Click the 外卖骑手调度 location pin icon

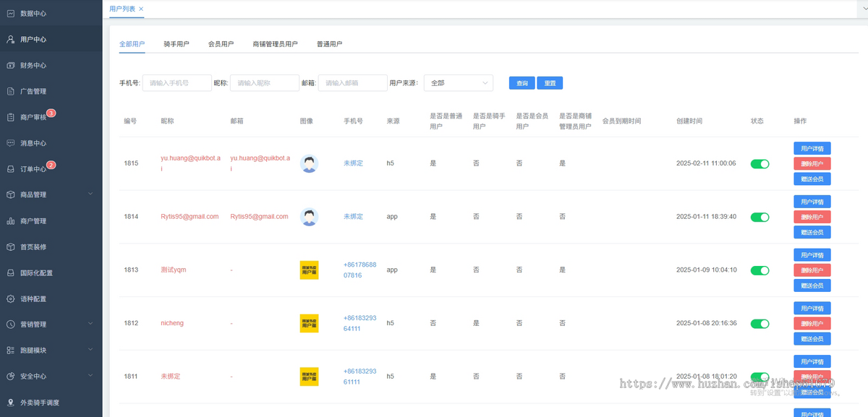tap(11, 403)
